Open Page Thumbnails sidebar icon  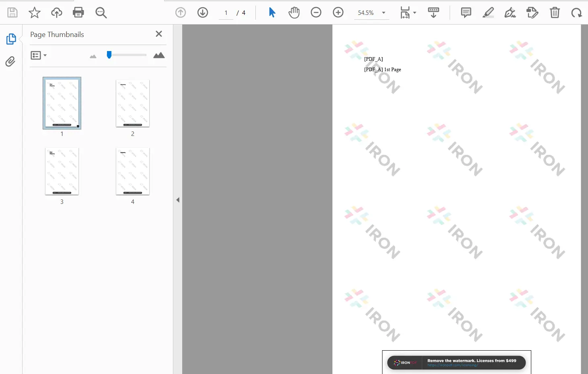(11, 39)
